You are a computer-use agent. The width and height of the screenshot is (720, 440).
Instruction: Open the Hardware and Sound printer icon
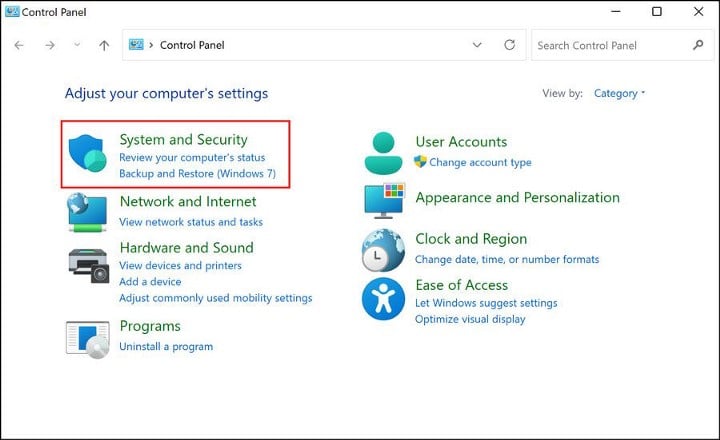tap(89, 265)
